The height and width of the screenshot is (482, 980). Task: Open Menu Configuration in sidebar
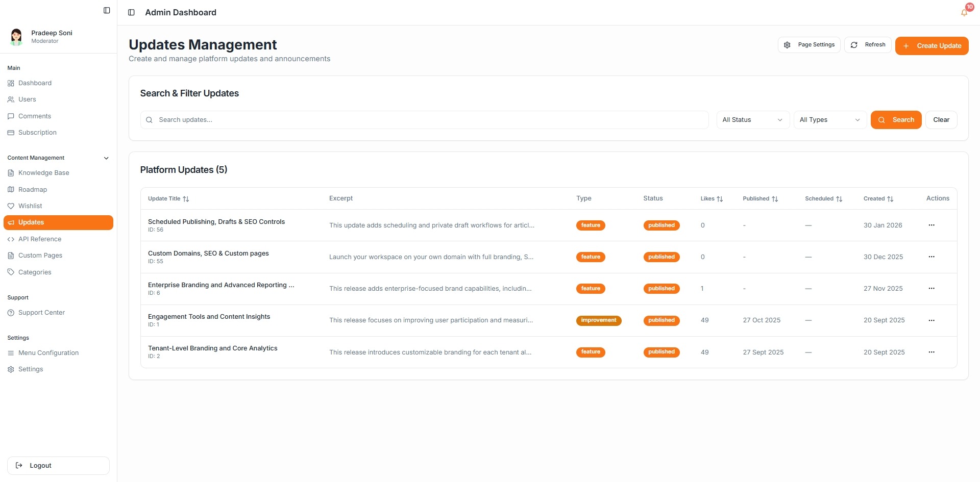coord(48,353)
